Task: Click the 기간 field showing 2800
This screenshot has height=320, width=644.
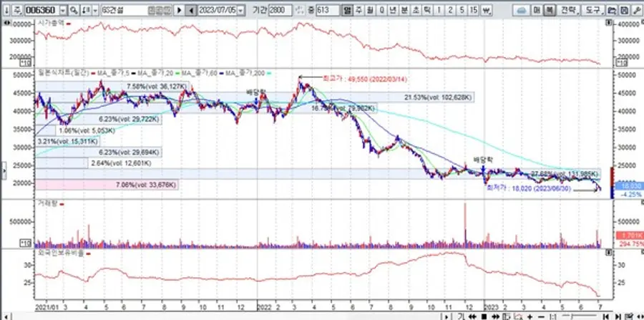Action: 280,11
